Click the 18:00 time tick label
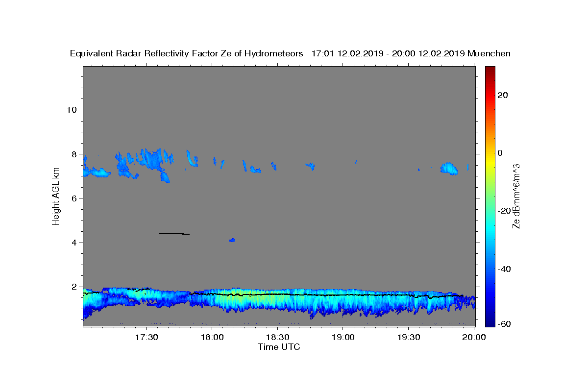Image resolution: width=588 pixels, height=392 pixels. pos(212,338)
